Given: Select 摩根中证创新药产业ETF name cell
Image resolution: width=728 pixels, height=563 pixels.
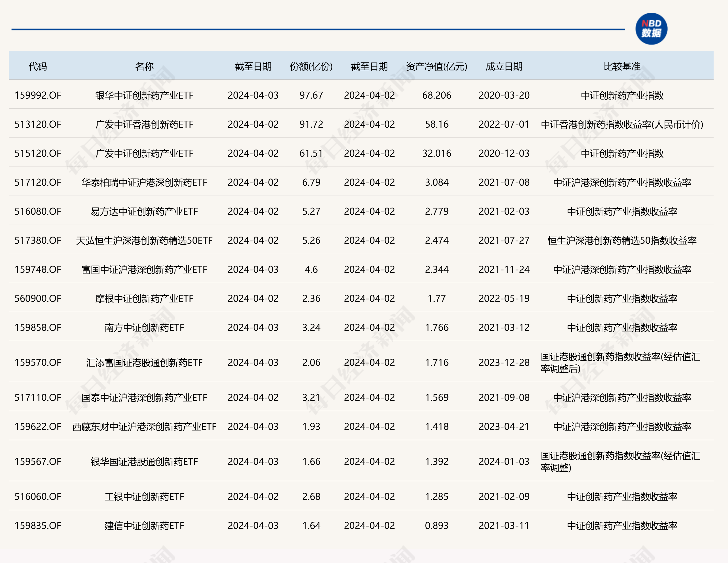Looking at the screenshot, I should (x=144, y=299).
